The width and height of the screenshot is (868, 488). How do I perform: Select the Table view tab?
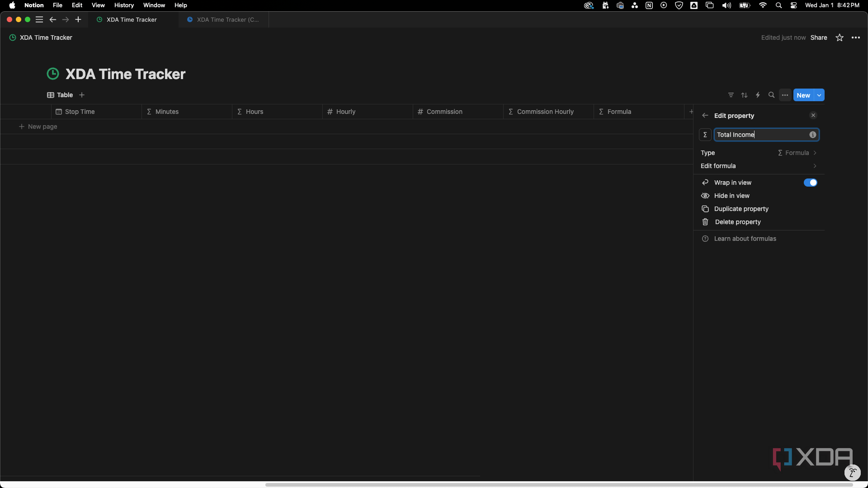point(60,95)
